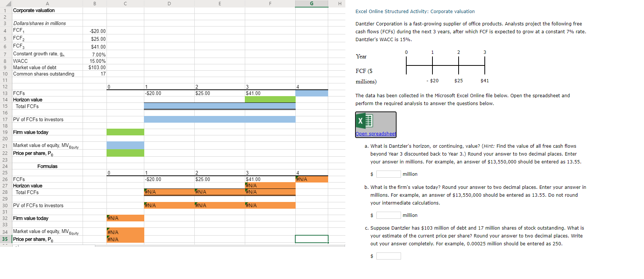Select column H header
Screen dimensions: 644x279
pyautogui.click(x=340, y=3)
